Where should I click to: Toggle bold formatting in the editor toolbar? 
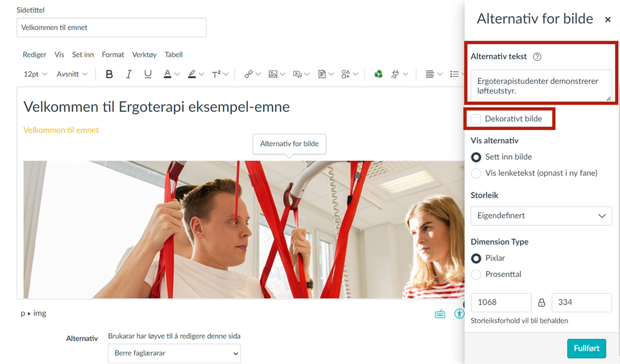click(109, 74)
